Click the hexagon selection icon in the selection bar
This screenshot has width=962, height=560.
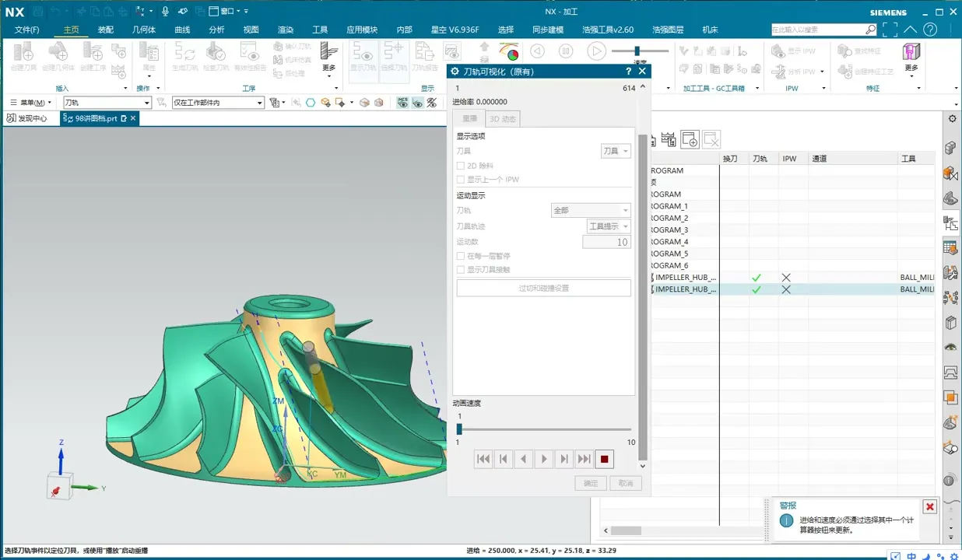click(x=311, y=103)
